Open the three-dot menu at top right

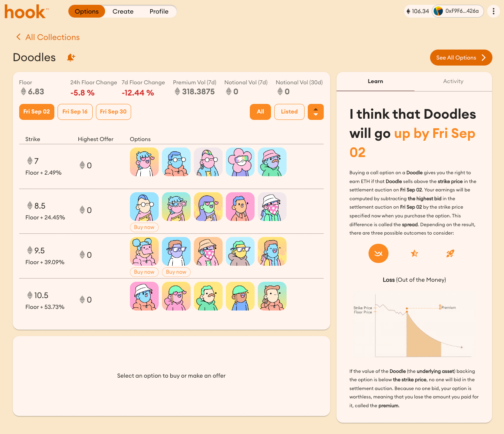coord(494,11)
